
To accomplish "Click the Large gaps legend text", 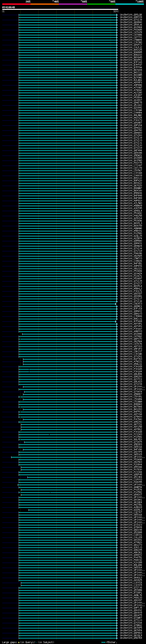I will [x=28, y=642].
